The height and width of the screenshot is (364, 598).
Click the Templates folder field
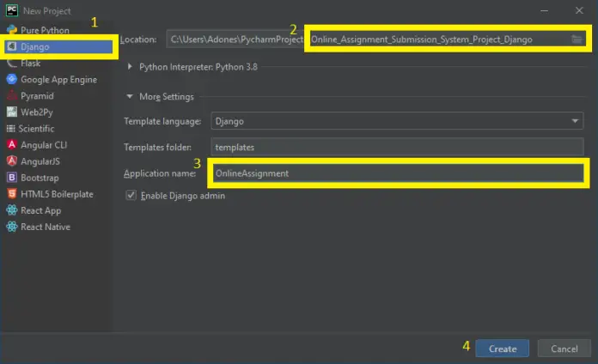pyautogui.click(x=397, y=147)
